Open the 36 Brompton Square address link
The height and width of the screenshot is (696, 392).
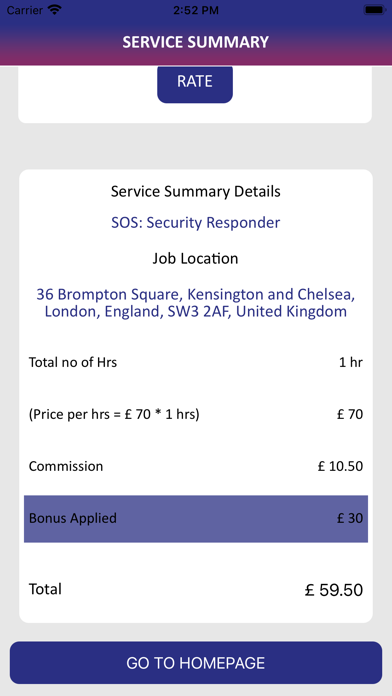coord(196,303)
